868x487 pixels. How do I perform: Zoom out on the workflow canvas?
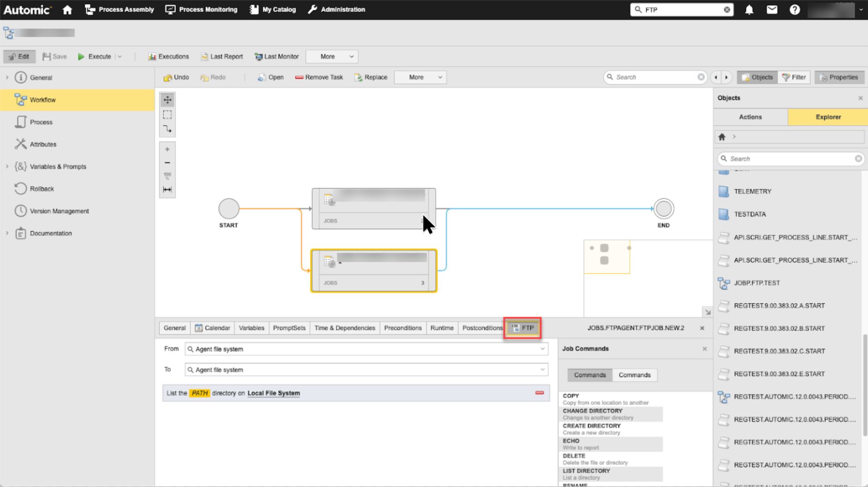coord(168,163)
